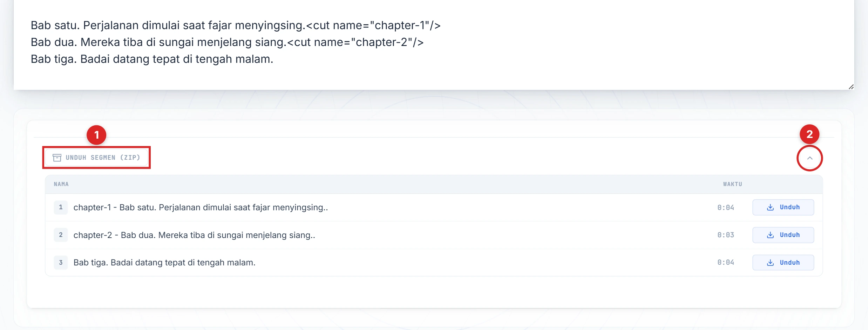Click the 0:04 duration of the third segment
Image resolution: width=868 pixels, height=330 pixels.
[725, 263]
